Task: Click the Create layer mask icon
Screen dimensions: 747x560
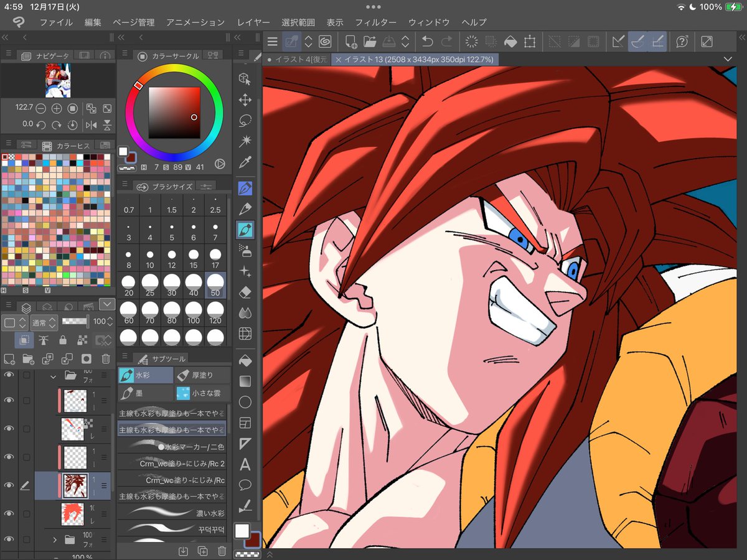Action: point(87,359)
